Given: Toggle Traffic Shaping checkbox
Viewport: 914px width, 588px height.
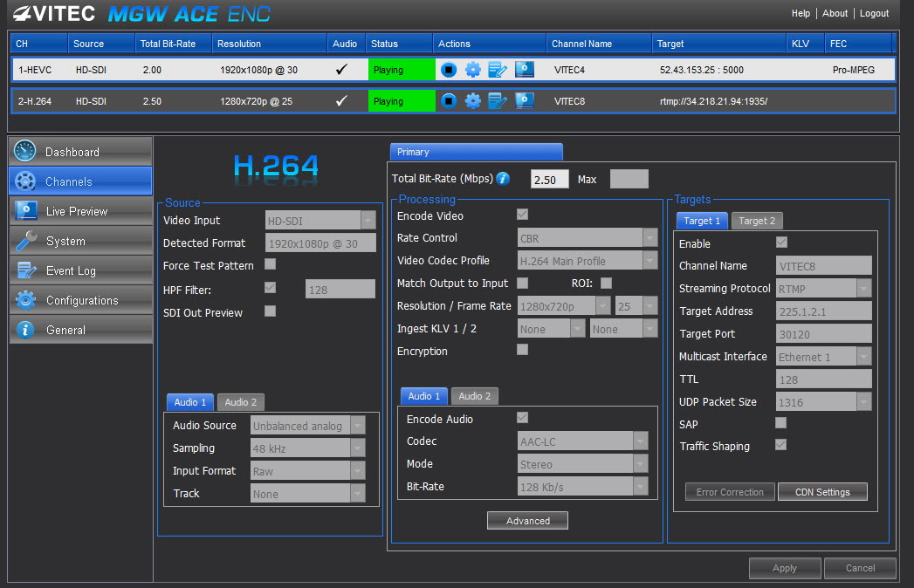Looking at the screenshot, I should tap(781, 445).
